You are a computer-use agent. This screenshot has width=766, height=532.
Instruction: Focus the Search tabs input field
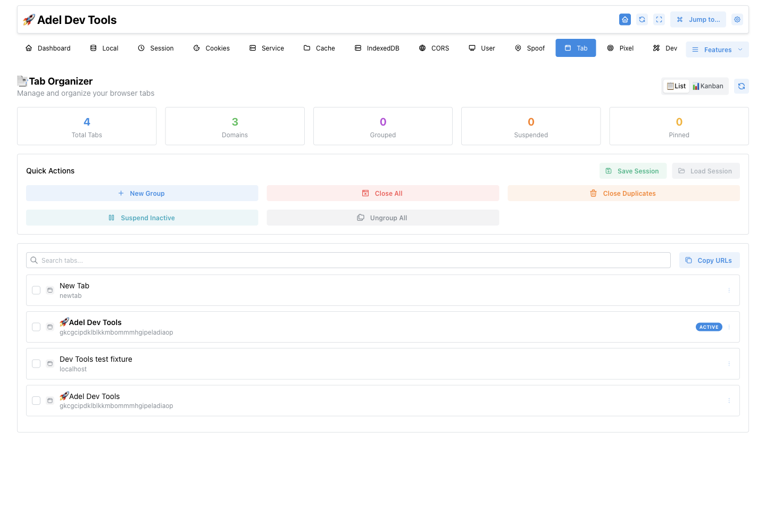pos(348,260)
